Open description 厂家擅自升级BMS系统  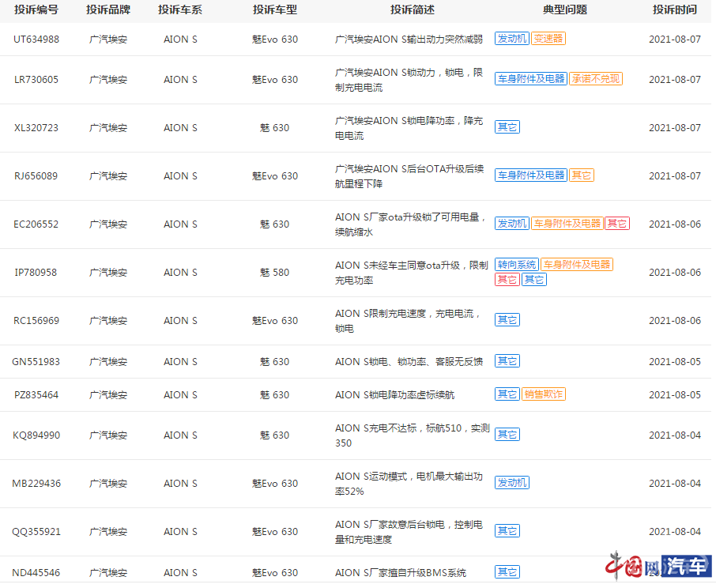(401, 574)
